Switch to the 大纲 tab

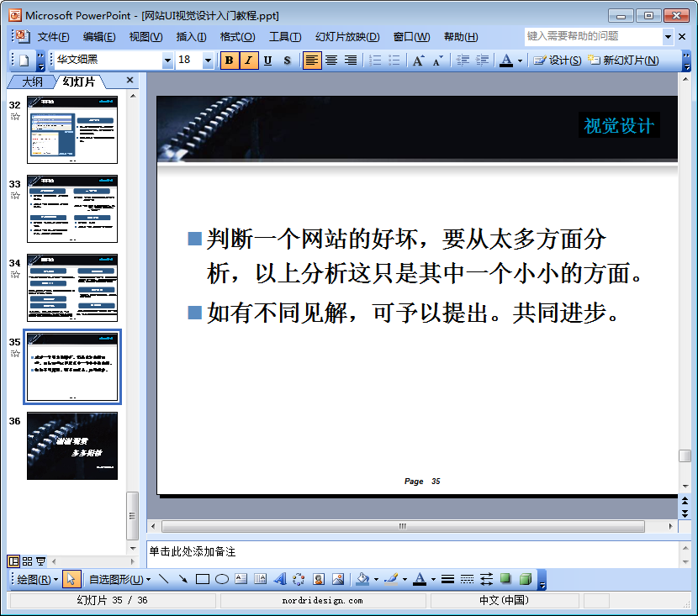coord(32,82)
